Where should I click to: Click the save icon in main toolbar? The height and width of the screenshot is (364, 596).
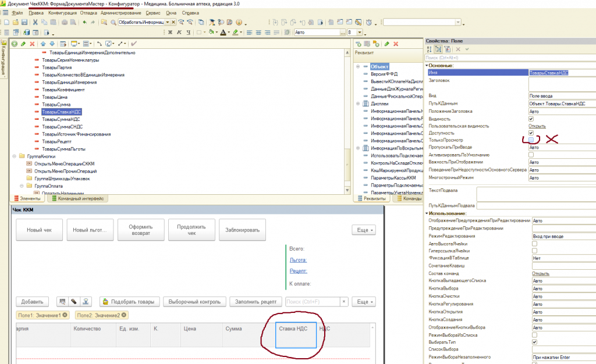coord(24,22)
